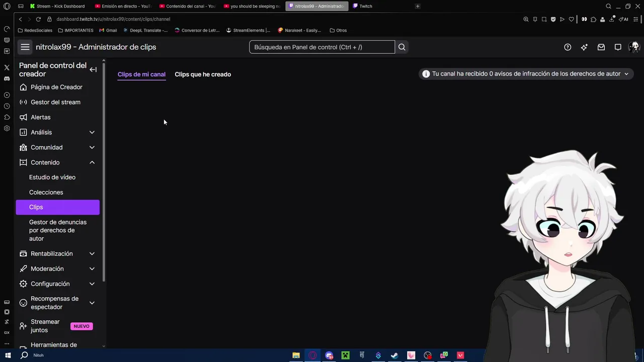The image size is (644, 362).
Task: Click the browser back arrow
Action: tap(20, 19)
